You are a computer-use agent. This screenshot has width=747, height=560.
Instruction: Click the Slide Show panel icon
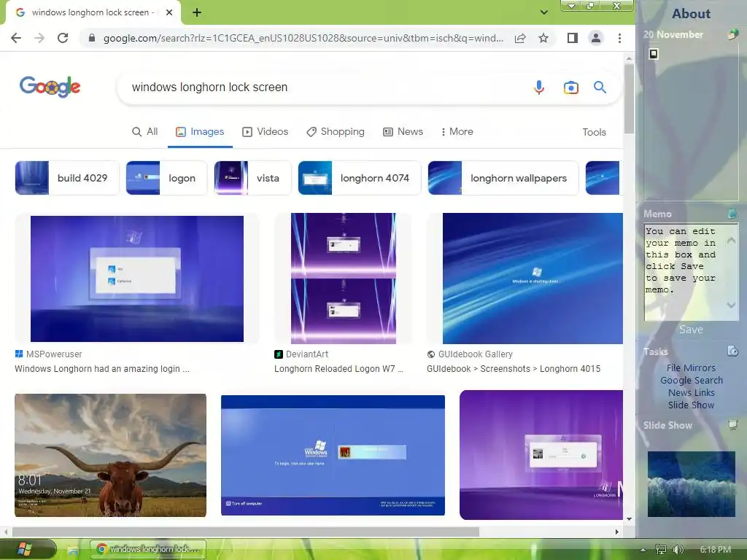(x=732, y=424)
